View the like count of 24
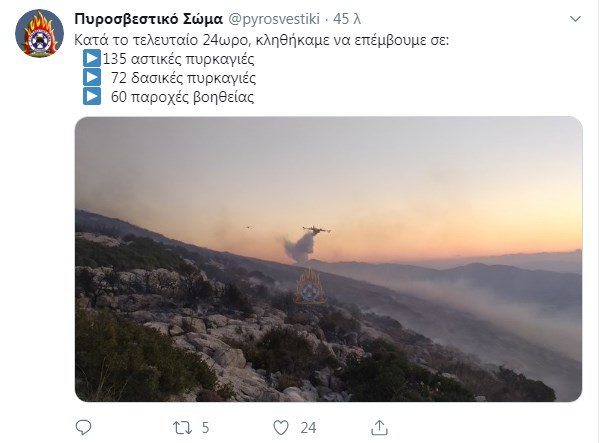Screen dimensions: 600x443 [308, 428]
